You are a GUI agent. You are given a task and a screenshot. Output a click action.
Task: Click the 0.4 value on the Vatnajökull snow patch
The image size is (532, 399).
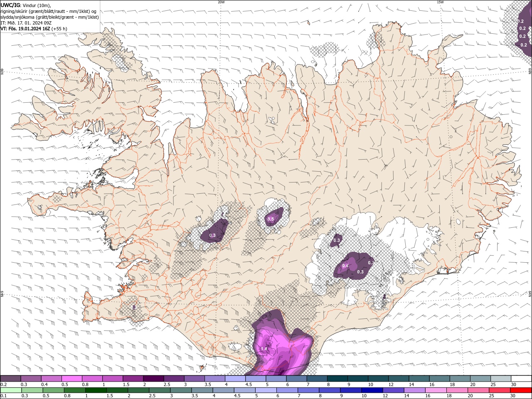coord(345,266)
